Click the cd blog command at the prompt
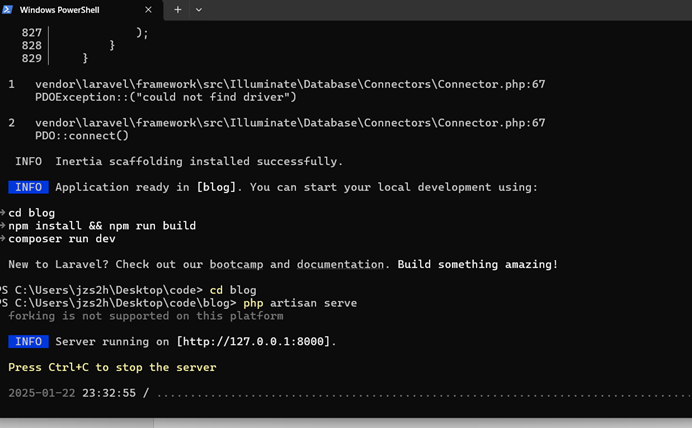 tap(233, 290)
